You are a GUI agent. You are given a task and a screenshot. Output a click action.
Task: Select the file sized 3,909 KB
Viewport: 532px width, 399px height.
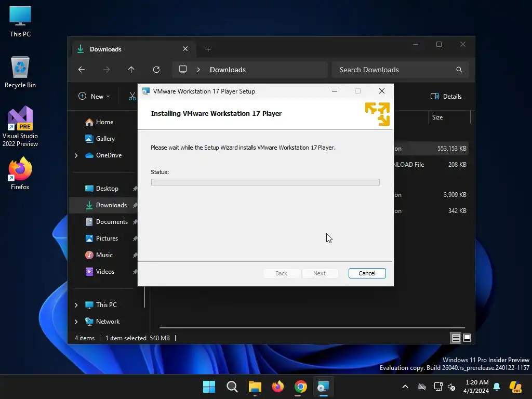[x=431, y=195]
